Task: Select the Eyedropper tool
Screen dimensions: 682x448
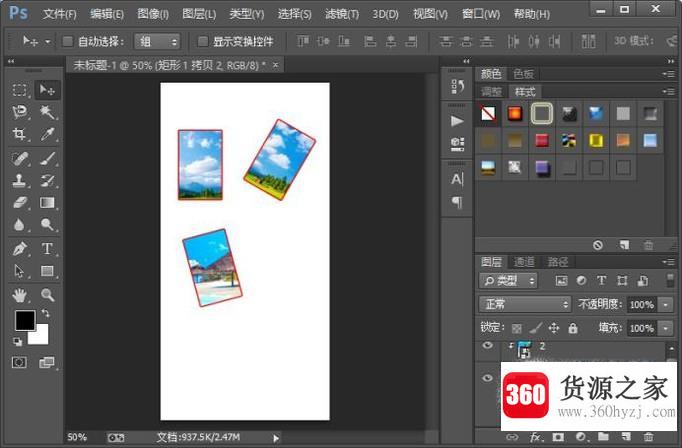Action: tap(47, 134)
